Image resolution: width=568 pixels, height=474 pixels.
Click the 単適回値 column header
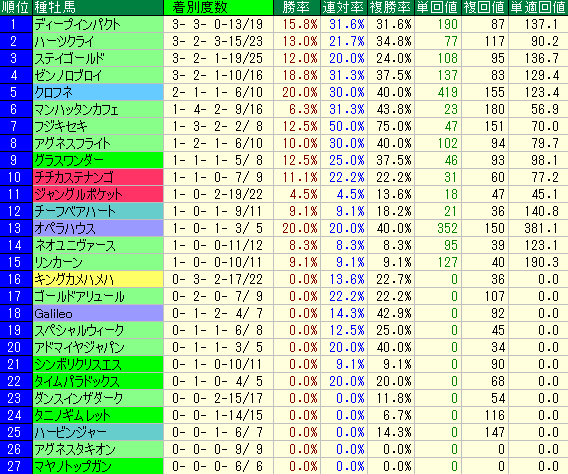coord(539,7)
